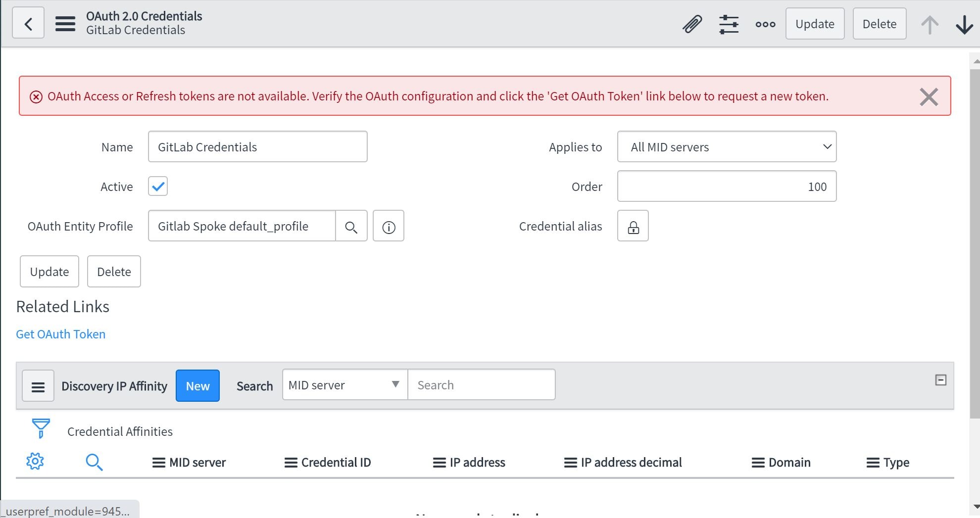Open the Applies to dropdown

727,147
